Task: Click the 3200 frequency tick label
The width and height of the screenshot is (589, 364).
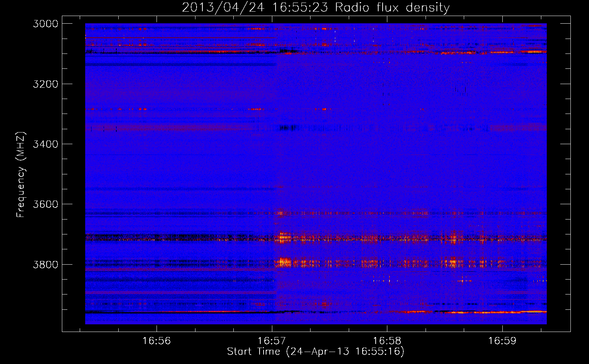Action: [46, 84]
